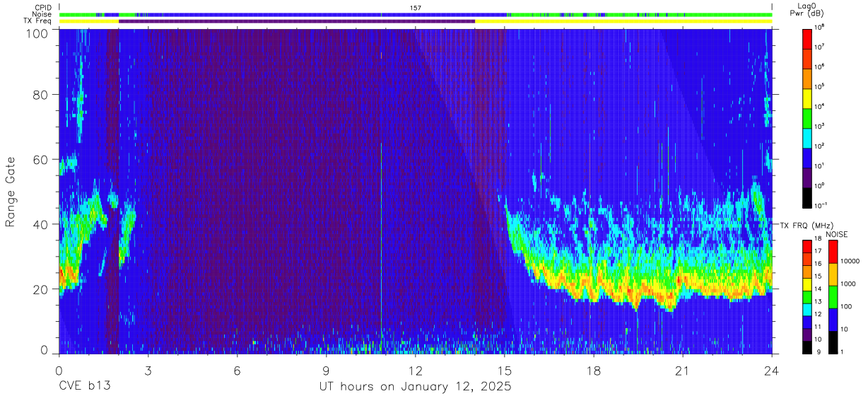Screen dimensions: 868x401
Task: Click the 18 tick label on UT hours axis
Action: click(x=594, y=370)
